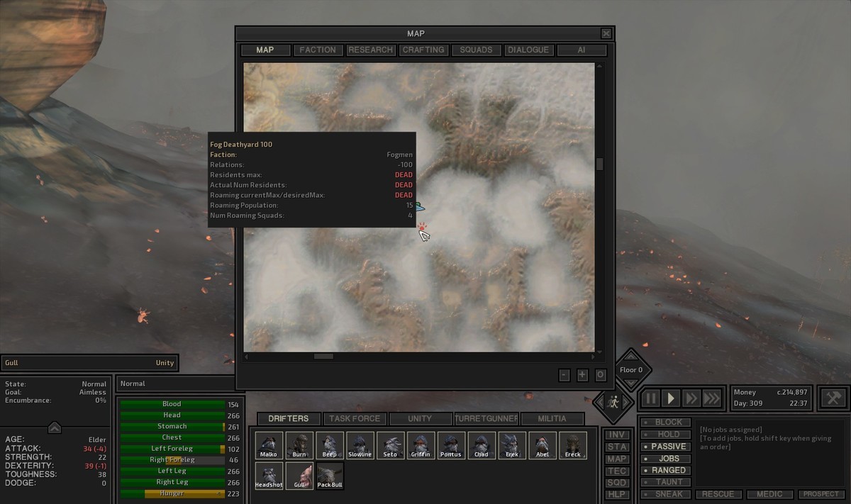Select the MILITIA squad tab
The height and width of the screenshot is (504, 851).
click(552, 419)
